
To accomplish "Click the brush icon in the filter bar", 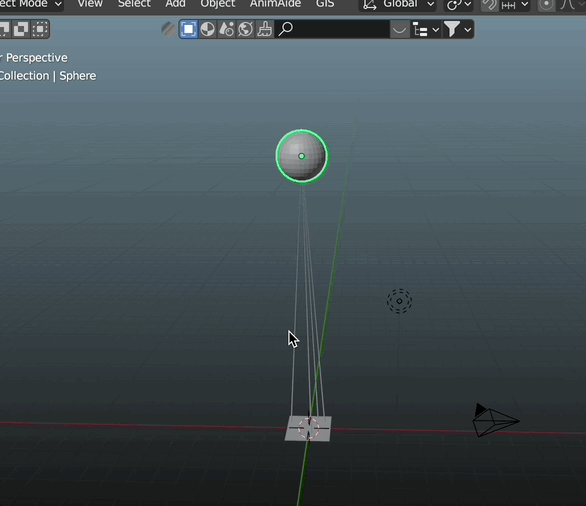I will pyautogui.click(x=265, y=29).
